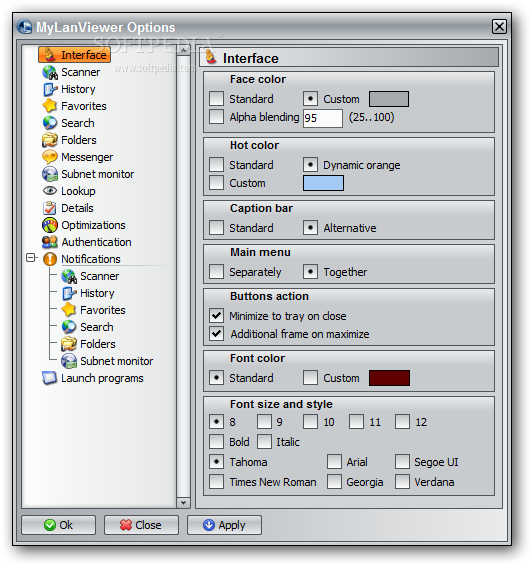Image resolution: width=532 pixels, height=566 pixels.
Task: Open the Messenger options page
Action: (87, 157)
